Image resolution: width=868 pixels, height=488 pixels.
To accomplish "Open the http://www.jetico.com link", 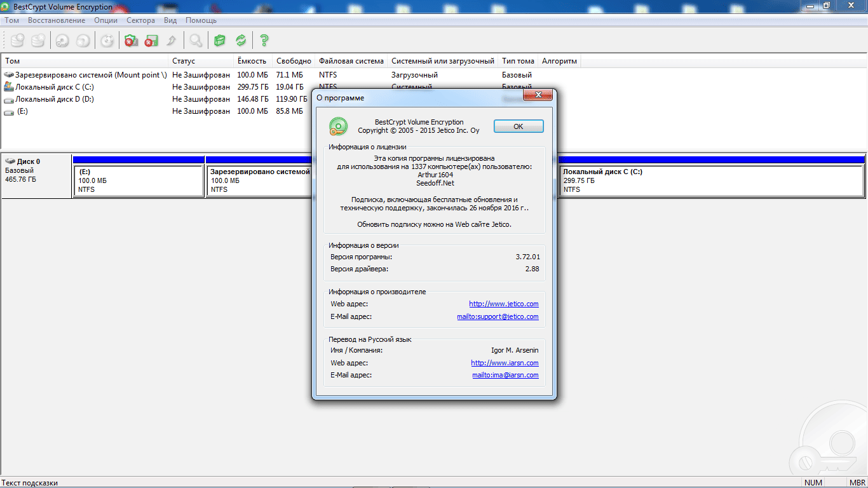I will tap(504, 304).
